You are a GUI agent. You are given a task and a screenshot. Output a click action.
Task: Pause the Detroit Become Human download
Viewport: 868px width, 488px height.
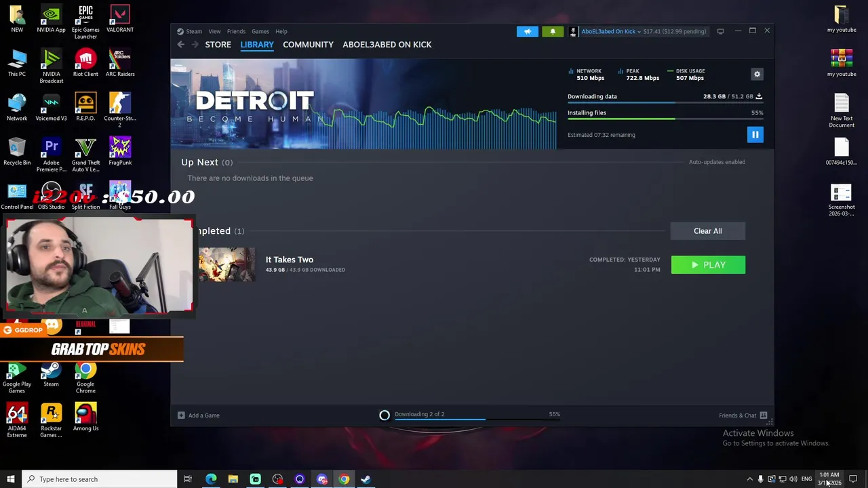coord(755,135)
